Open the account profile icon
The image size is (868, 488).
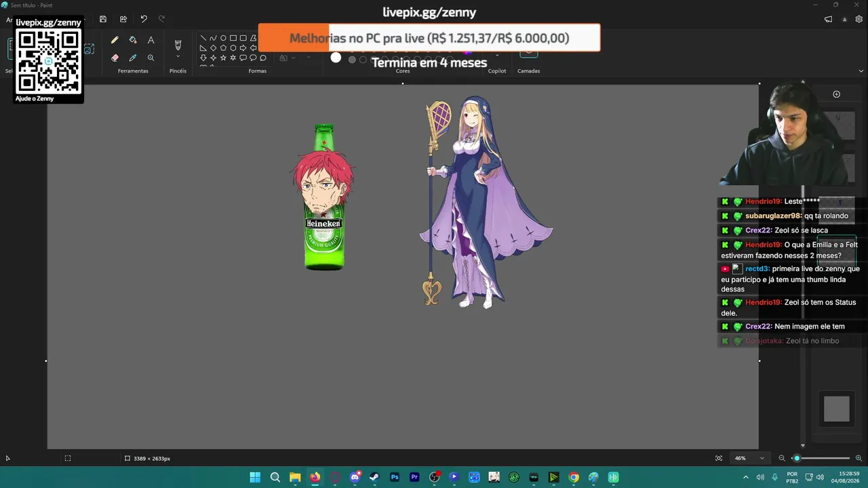coord(844,20)
